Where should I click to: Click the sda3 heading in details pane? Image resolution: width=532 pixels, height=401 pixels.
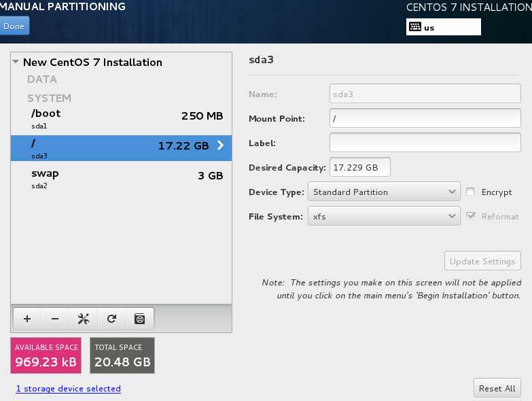click(262, 60)
